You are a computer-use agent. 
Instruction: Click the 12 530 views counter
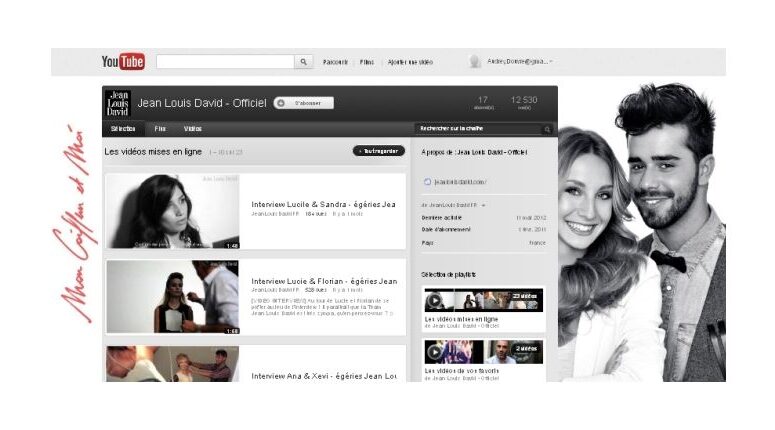524,102
